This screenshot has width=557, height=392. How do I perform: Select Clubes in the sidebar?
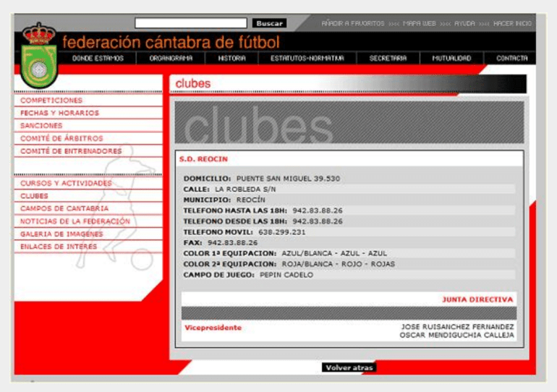pos(34,196)
